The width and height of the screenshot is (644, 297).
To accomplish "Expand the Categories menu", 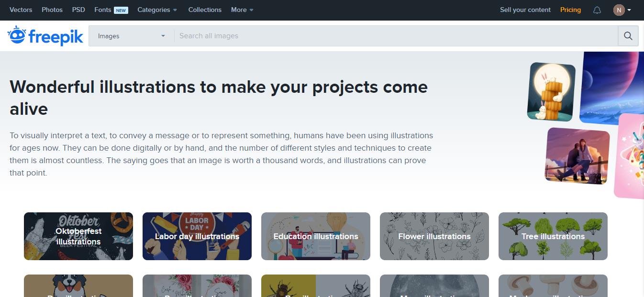I will [157, 10].
